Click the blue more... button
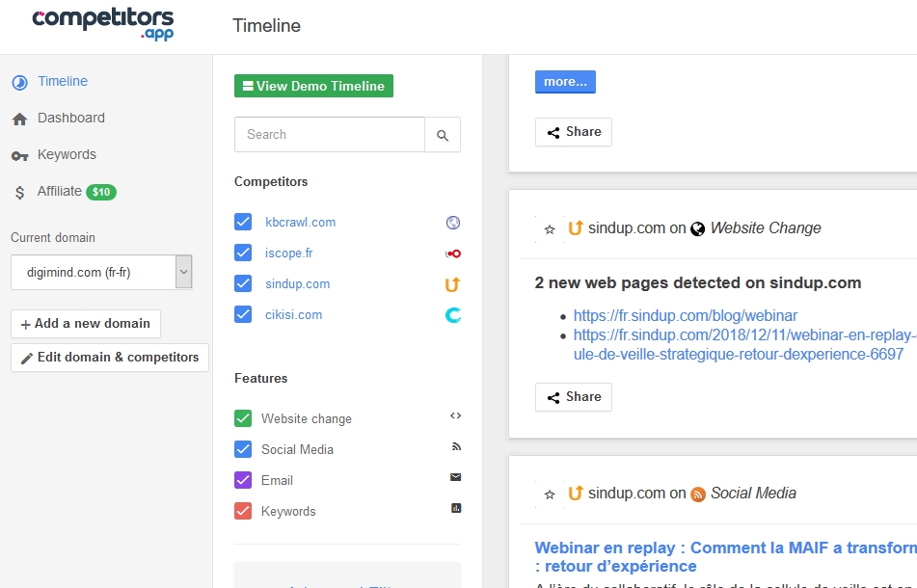Screen dimensions: 917x588 point(565,82)
